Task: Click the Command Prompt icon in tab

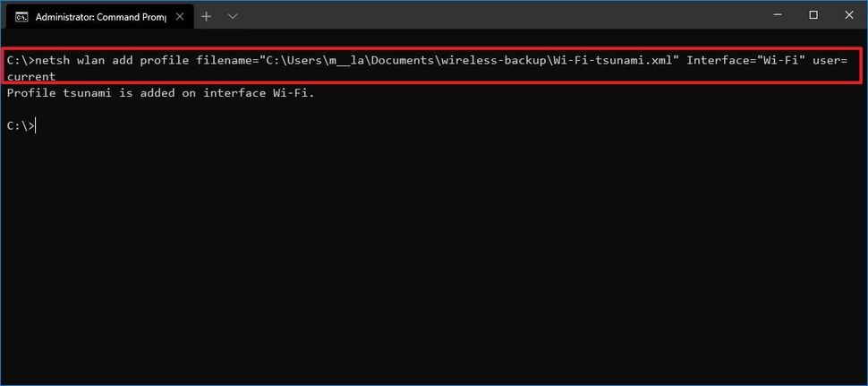Action: [x=21, y=16]
